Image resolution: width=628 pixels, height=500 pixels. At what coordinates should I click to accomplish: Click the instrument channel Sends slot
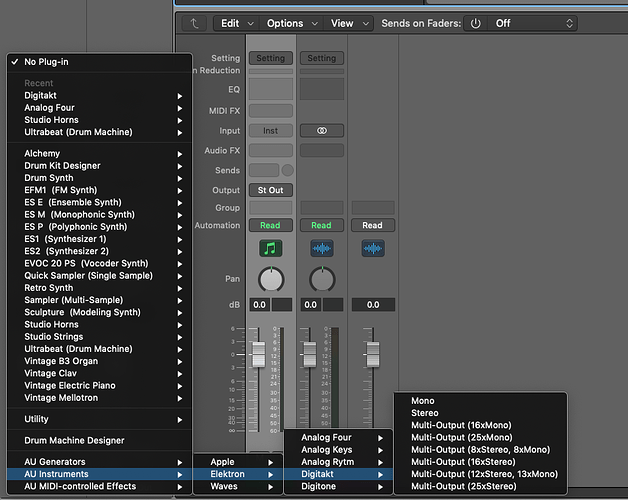pos(264,170)
